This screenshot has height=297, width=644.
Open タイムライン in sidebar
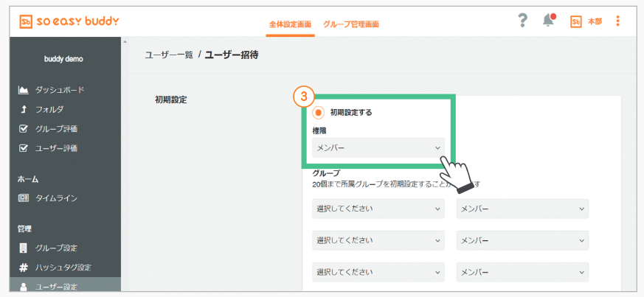56,198
